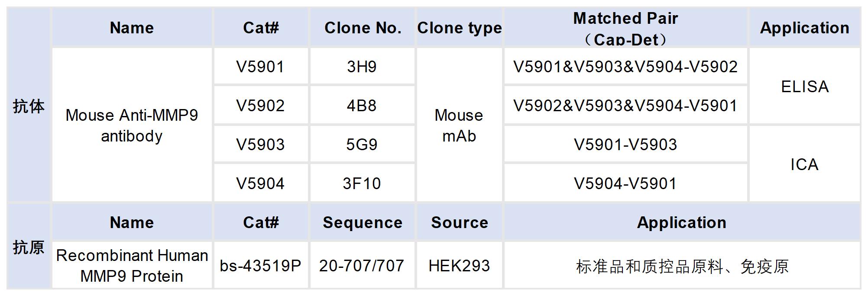Click the Clone No. column header

pos(363,28)
